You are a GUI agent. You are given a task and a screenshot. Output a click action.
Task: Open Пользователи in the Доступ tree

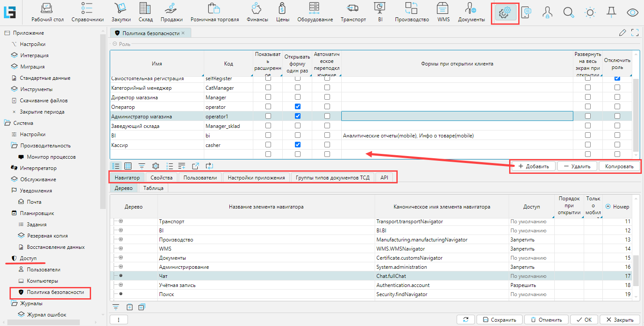[x=43, y=269]
